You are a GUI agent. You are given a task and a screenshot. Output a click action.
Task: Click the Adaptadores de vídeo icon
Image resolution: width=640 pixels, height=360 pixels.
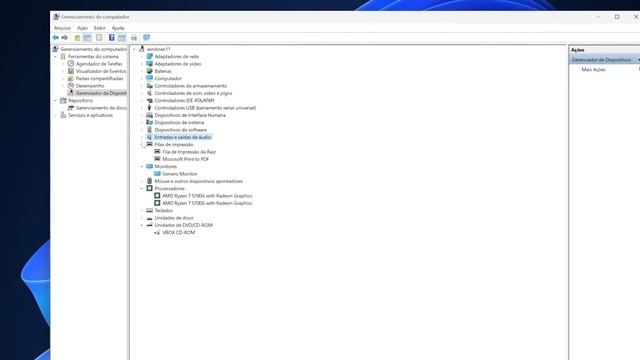pyautogui.click(x=149, y=64)
